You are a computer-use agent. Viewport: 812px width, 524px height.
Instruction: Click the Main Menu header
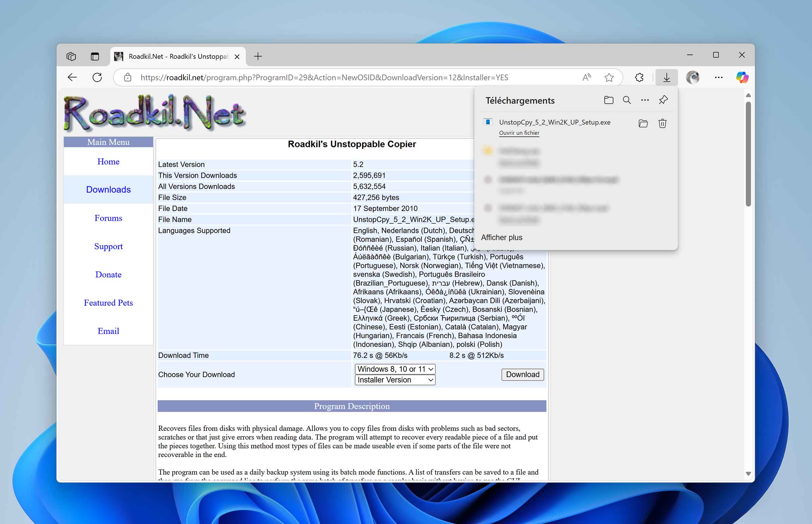click(x=108, y=142)
